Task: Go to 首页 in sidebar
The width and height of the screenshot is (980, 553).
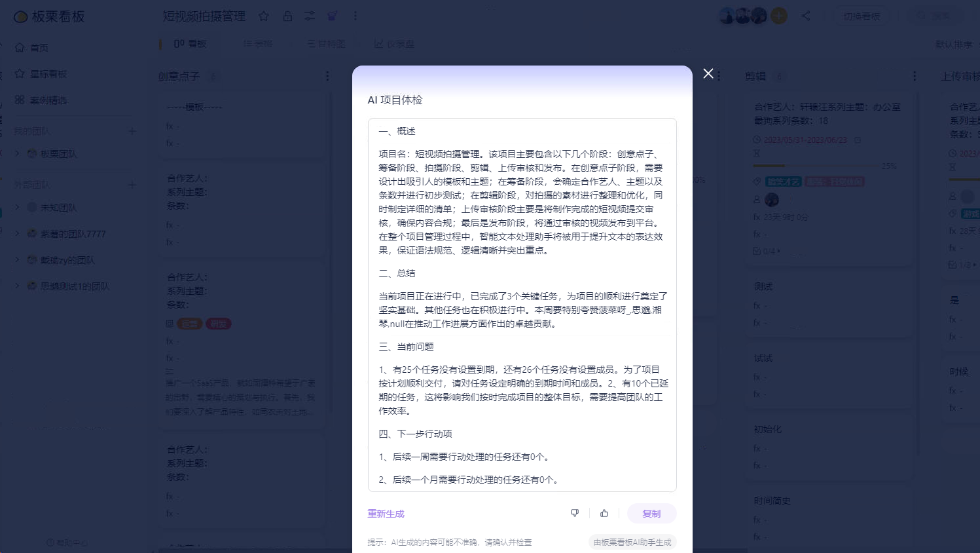Action: pyautogui.click(x=31, y=48)
